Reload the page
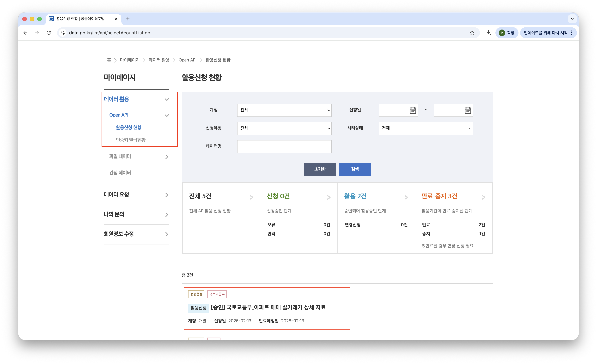 [x=49, y=33]
